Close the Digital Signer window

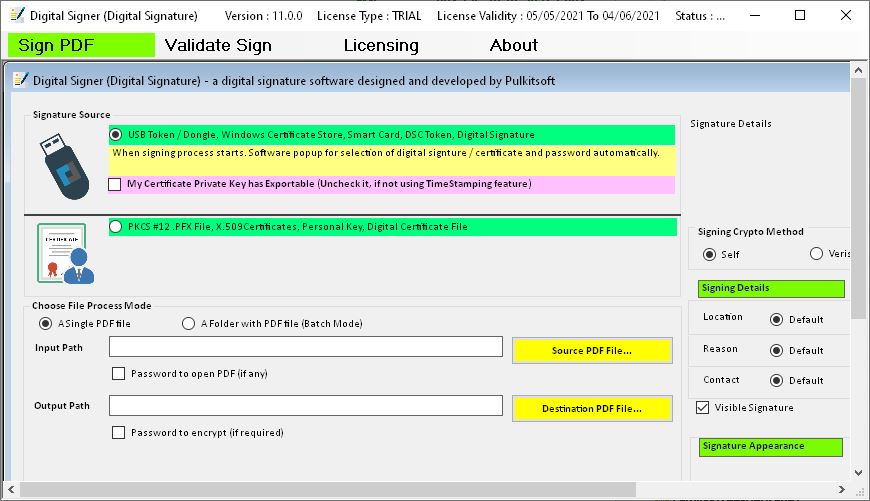(x=846, y=16)
